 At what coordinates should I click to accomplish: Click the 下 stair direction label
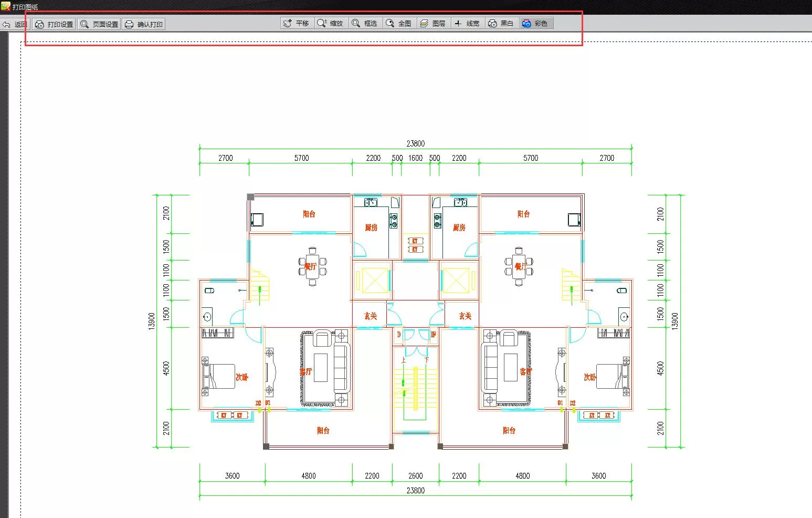[427, 360]
